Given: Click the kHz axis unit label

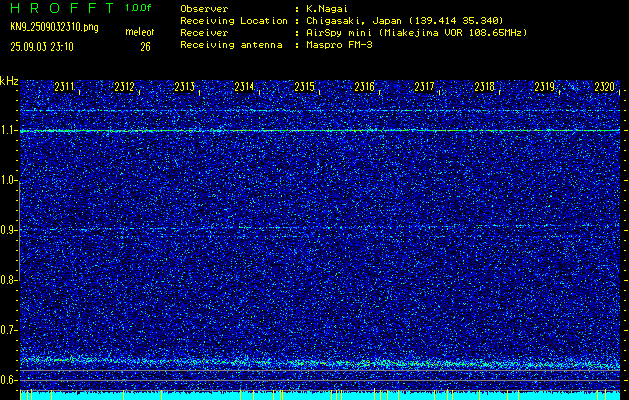Looking at the screenshot, I should pyautogui.click(x=9, y=81).
